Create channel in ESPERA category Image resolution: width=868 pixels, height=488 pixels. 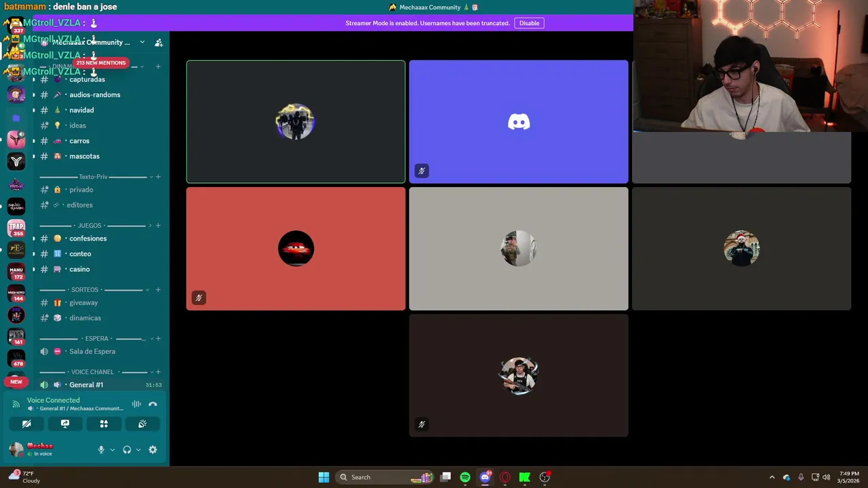(158, 338)
